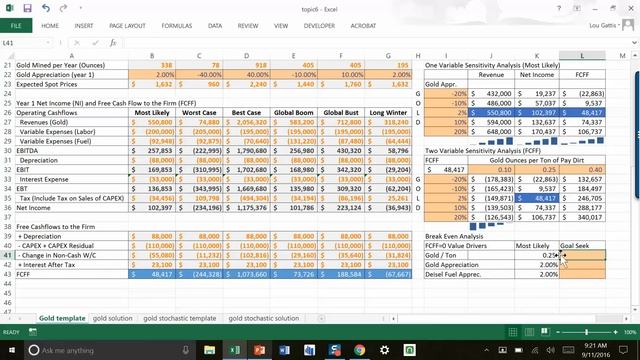Screen dimensions: 640x360
Task: Click the 100% zoom level indicator
Action: tap(630, 332)
